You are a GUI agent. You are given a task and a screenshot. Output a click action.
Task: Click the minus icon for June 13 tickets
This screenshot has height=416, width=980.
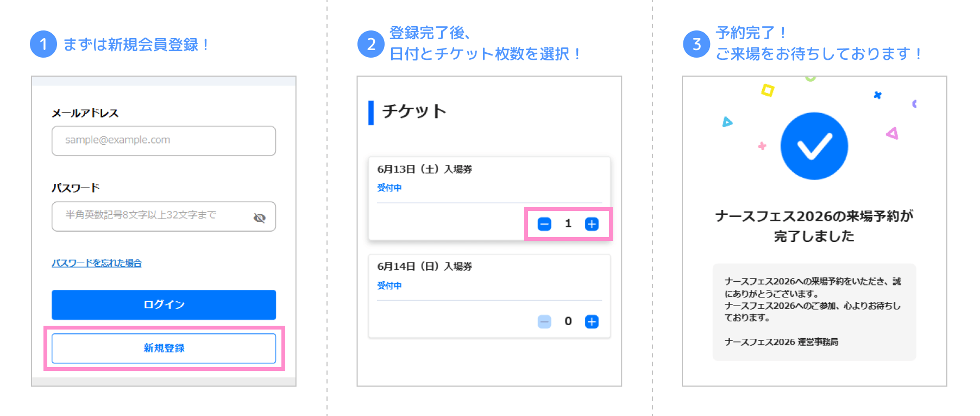click(x=544, y=223)
